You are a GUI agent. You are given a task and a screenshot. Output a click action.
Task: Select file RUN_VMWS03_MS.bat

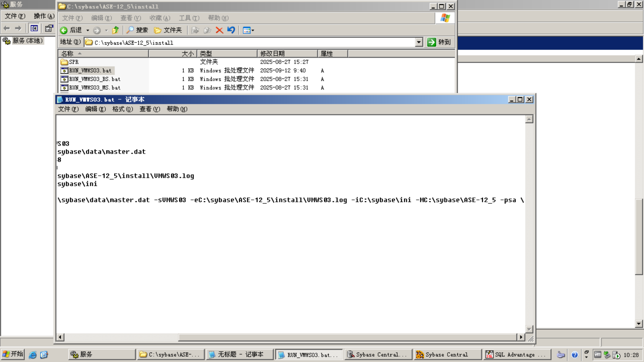click(x=90, y=87)
